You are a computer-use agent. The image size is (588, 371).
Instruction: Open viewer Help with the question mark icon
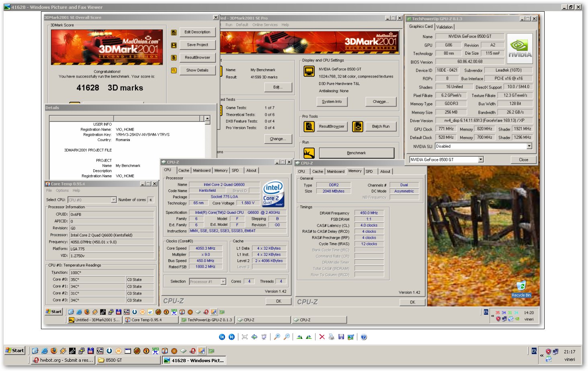pyautogui.click(x=364, y=337)
